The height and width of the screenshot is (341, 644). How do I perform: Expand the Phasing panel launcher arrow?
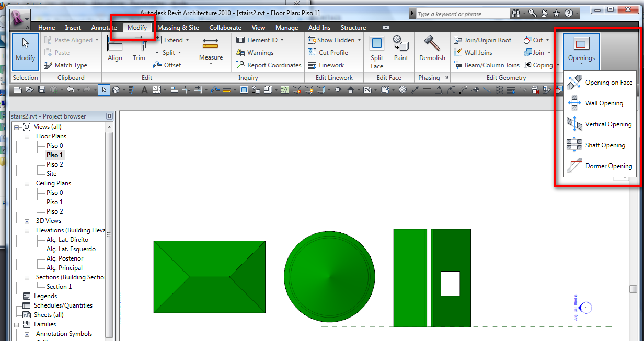click(x=447, y=78)
